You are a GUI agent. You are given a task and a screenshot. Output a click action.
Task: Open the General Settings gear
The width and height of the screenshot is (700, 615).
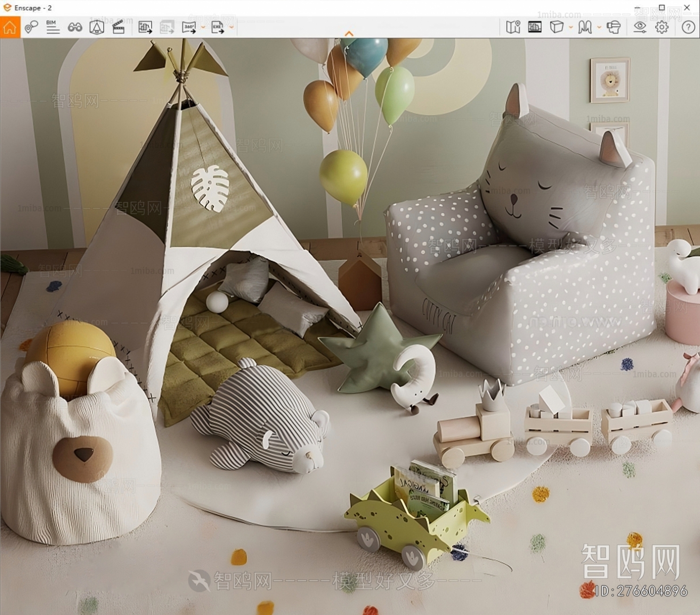coord(661,27)
